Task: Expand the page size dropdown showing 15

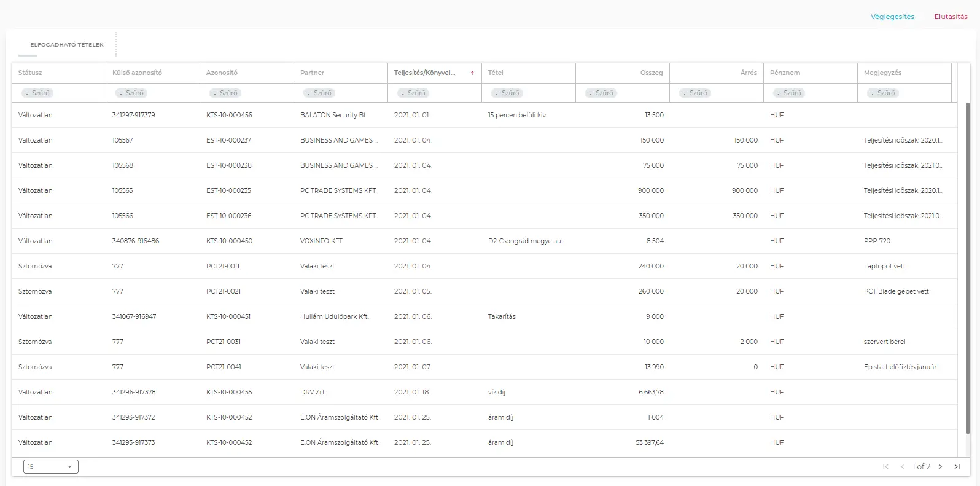Action: (51, 467)
